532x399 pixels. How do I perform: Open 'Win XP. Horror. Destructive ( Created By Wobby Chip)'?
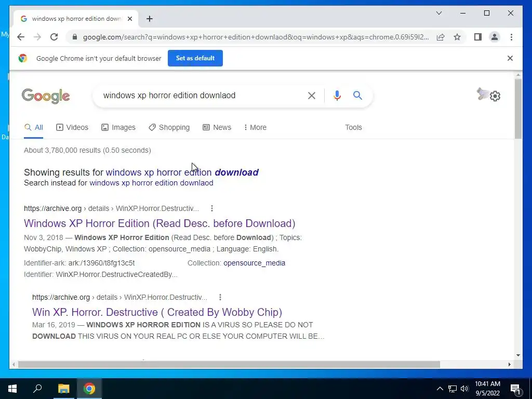(x=157, y=312)
